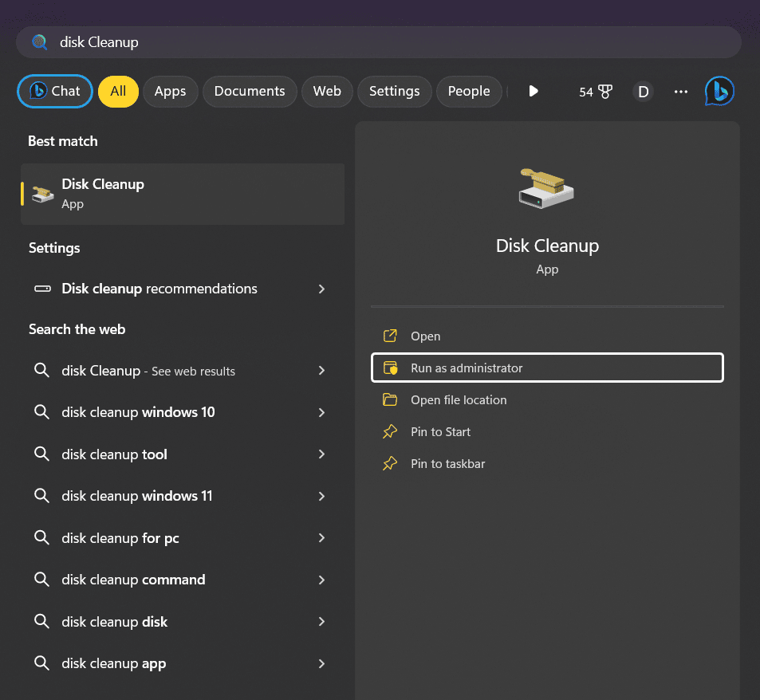Screen dimensions: 760x700
Task: Click the shield icon beside Run as administrator
Action: [390, 368]
